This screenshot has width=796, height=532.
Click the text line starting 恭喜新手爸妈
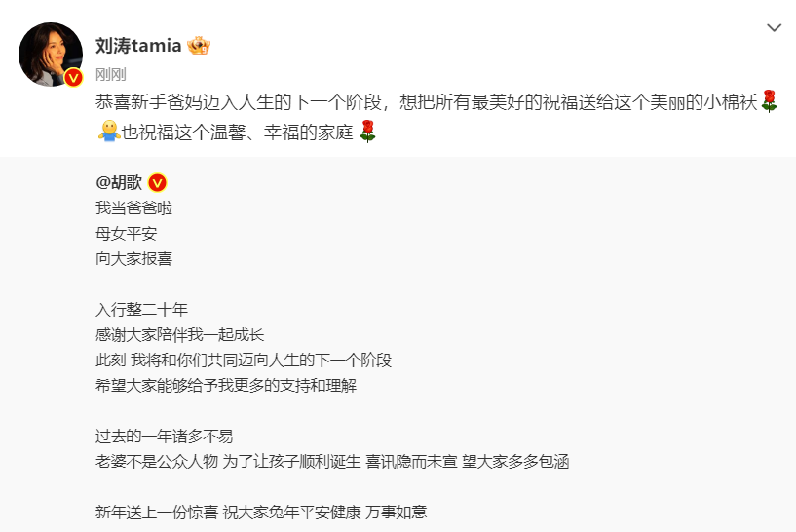(x=426, y=102)
